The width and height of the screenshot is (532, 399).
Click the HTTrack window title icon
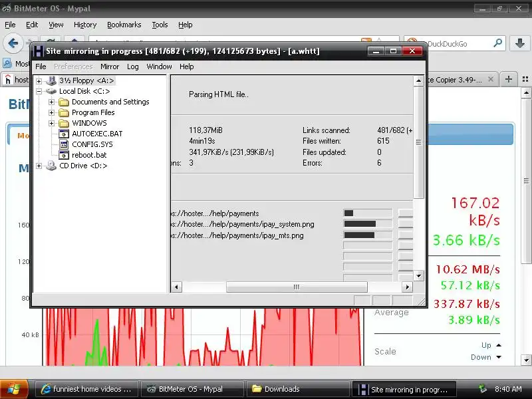(38, 51)
